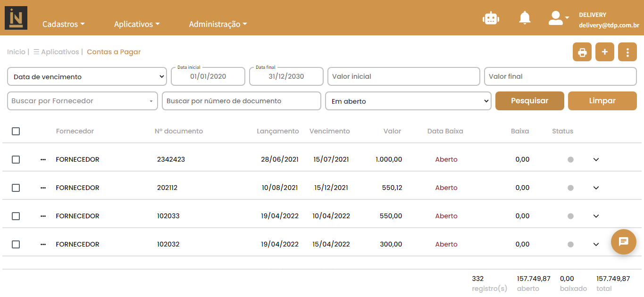Sort by Fornecedor column header
Screen dimensions: 644x297
75,132
